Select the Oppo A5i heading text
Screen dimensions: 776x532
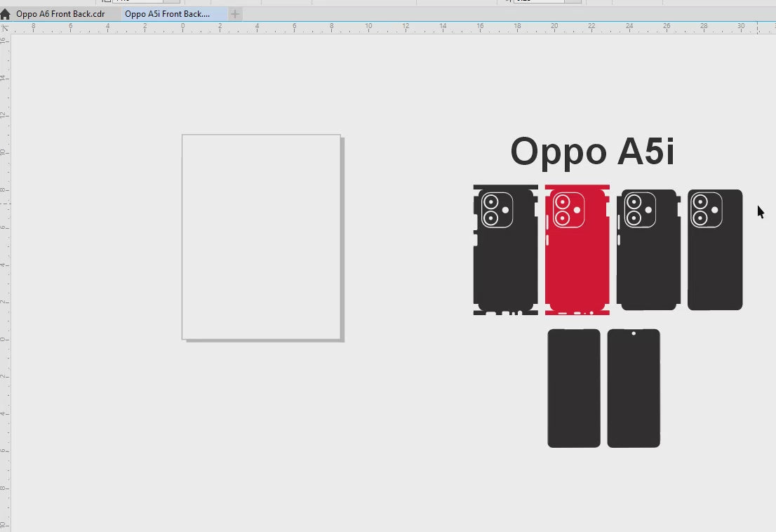(x=592, y=152)
